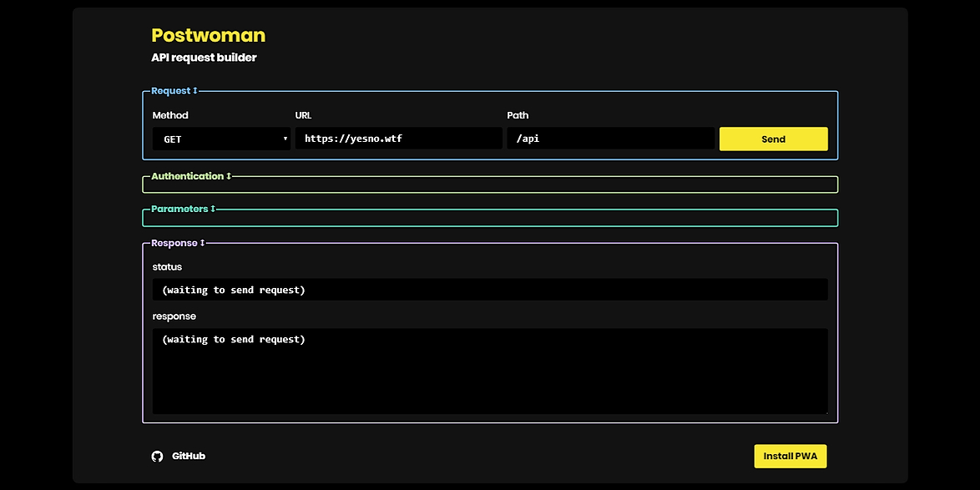The width and height of the screenshot is (980, 490).
Task: Focus the URL field with https://yesno.wtf
Action: click(399, 138)
